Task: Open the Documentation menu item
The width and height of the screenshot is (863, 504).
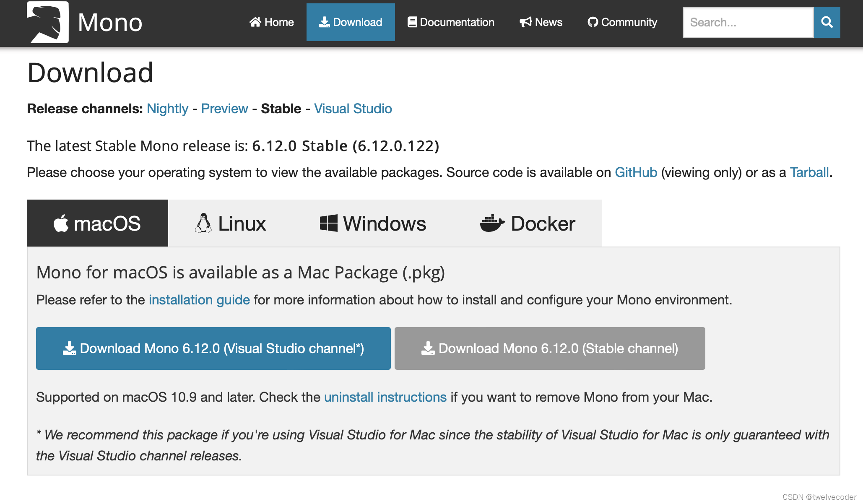Action: point(451,22)
